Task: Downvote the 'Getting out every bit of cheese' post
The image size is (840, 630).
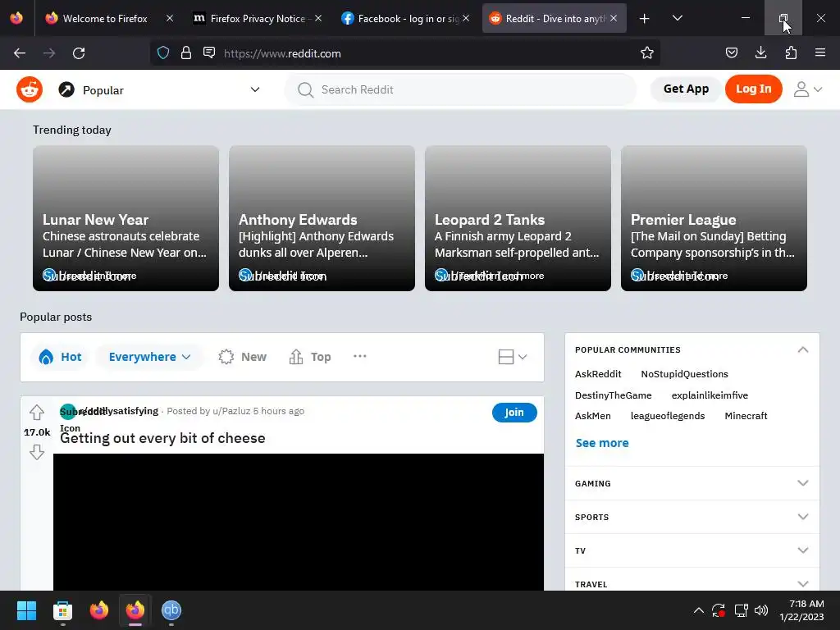Action: click(x=36, y=452)
